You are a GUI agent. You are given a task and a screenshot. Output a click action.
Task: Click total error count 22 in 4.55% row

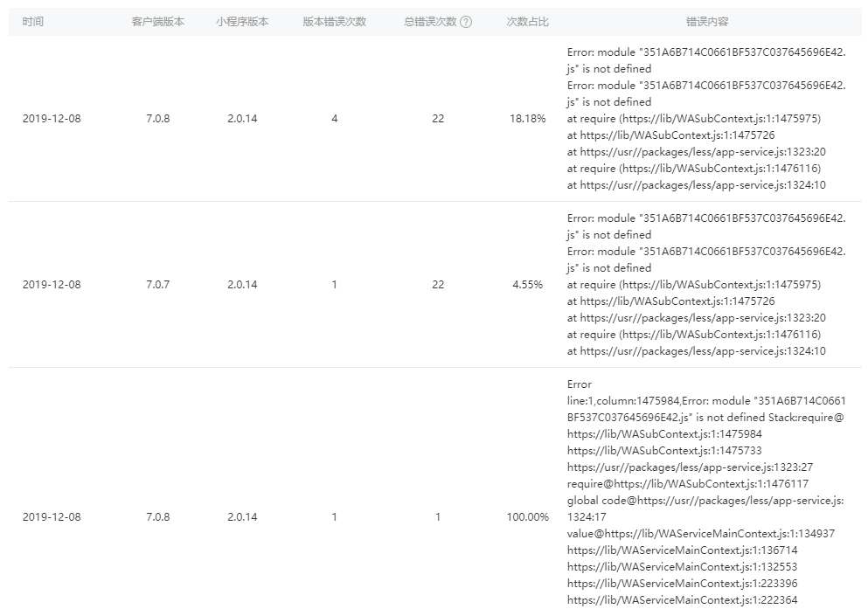click(438, 284)
